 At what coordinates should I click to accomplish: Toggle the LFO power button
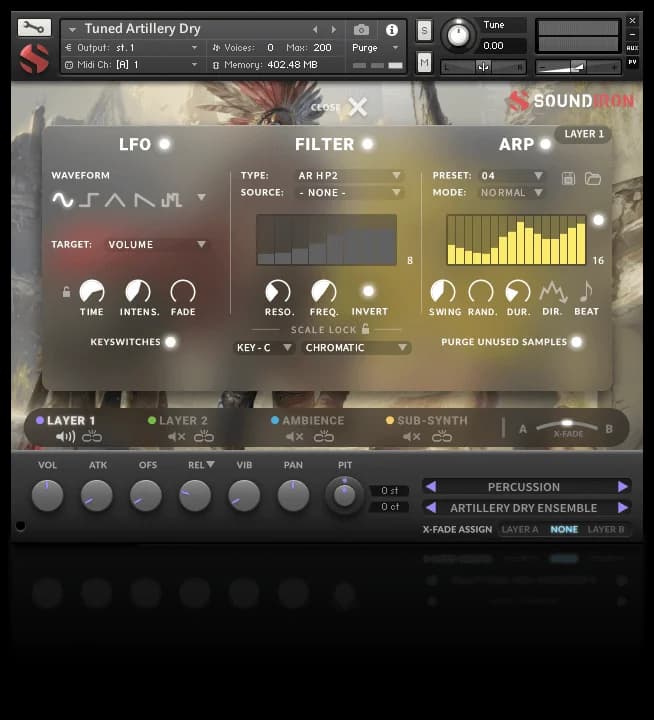(x=164, y=144)
